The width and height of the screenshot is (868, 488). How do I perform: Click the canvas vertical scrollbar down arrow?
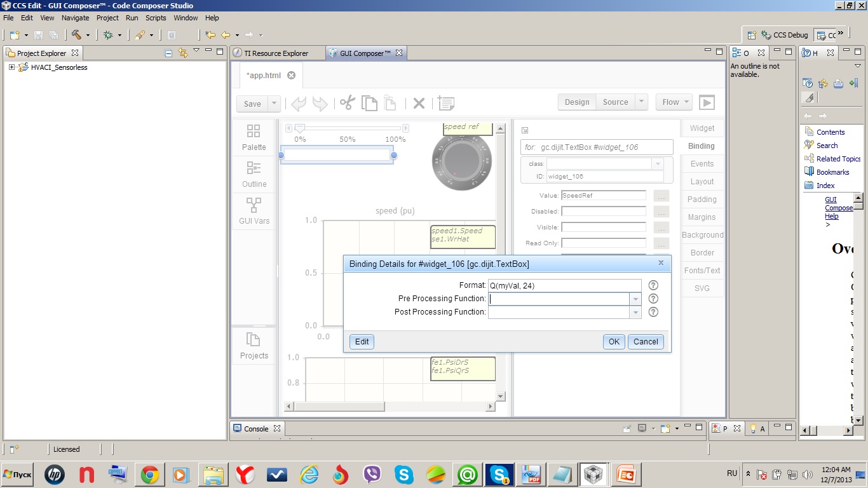click(500, 396)
